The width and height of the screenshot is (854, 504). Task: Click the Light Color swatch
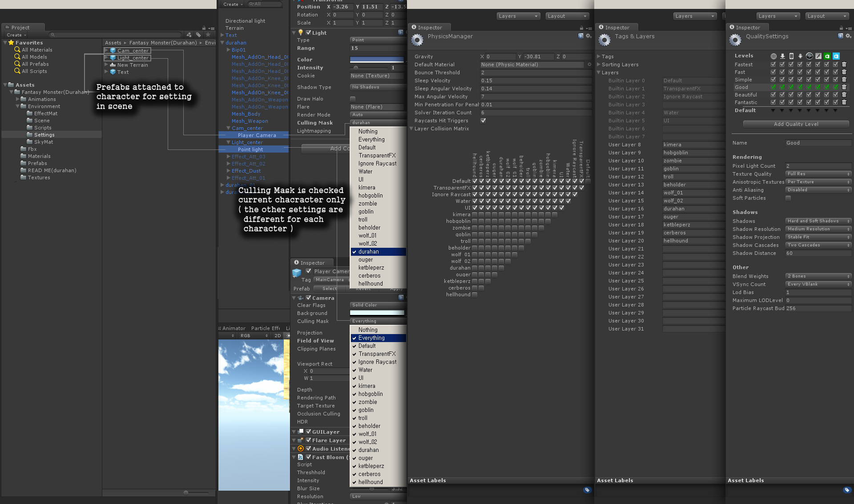tap(377, 60)
